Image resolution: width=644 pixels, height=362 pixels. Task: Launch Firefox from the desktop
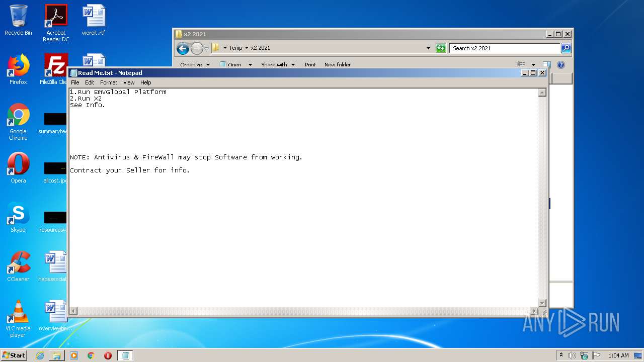coord(18,69)
